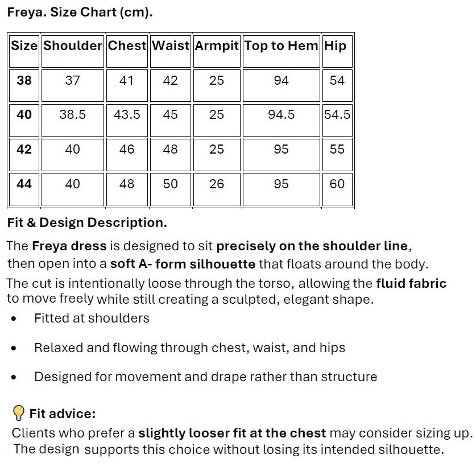This screenshot has width=476, height=475.
Task: Click the hip value 60 cell
Action: click(337, 184)
